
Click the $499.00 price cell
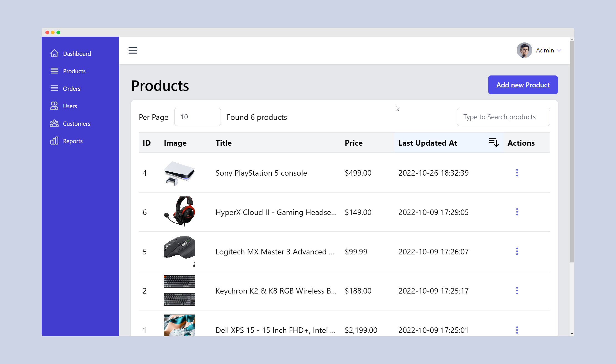pyautogui.click(x=358, y=173)
